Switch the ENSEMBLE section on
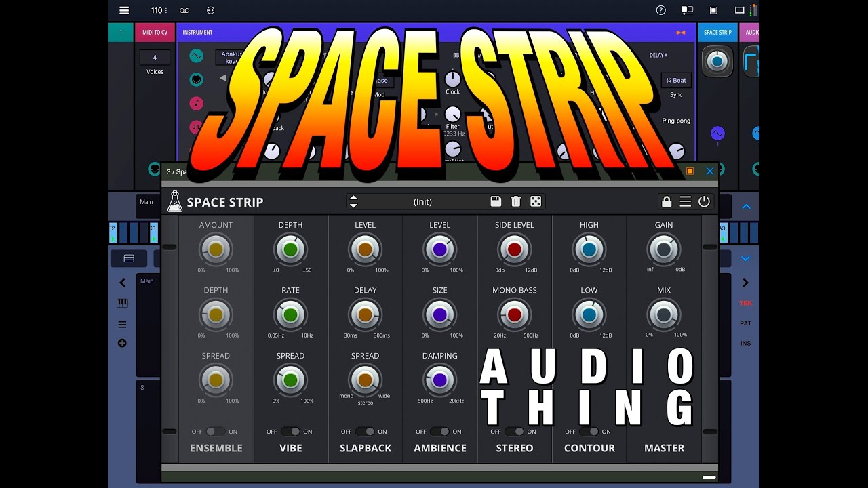Screen dimensions: 868x488 [216, 432]
